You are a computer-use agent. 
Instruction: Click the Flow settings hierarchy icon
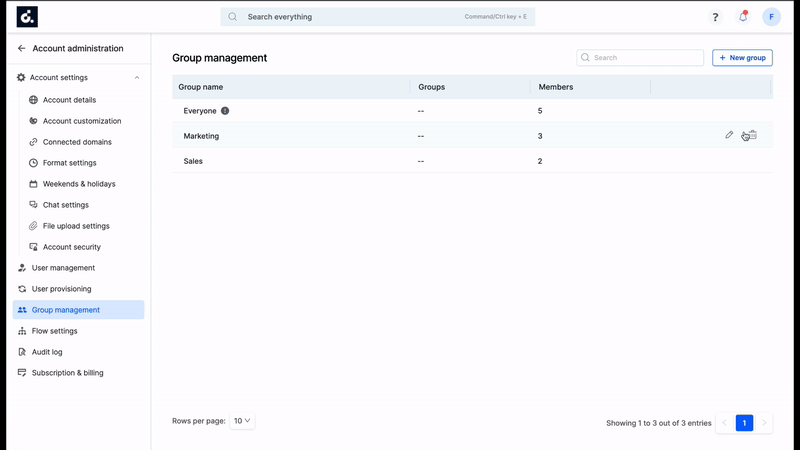coord(22,331)
